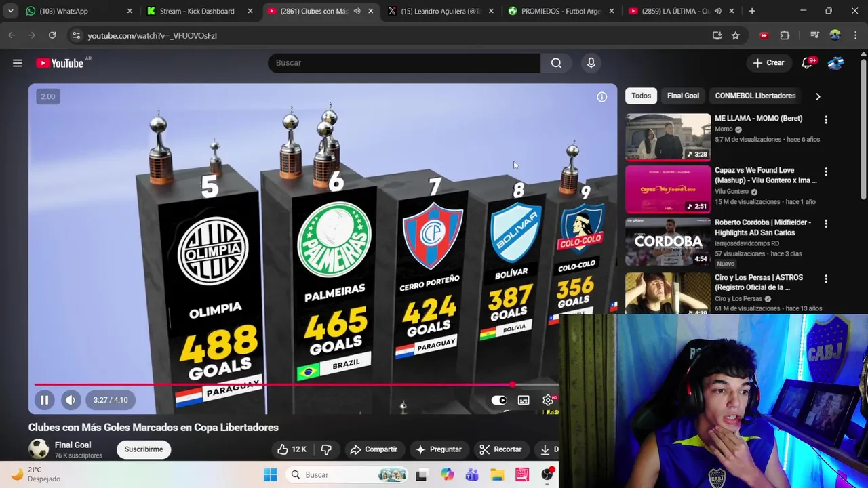Open Ciro y Los Persas ASTROS title
The image size is (868, 488).
(x=758, y=282)
